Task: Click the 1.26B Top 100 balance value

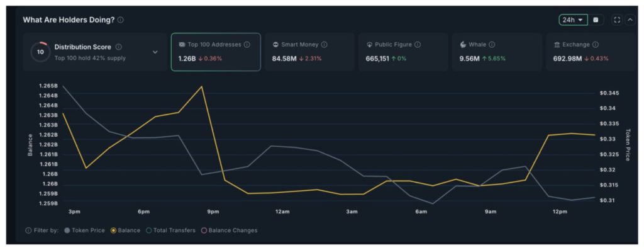Action: [x=187, y=59]
